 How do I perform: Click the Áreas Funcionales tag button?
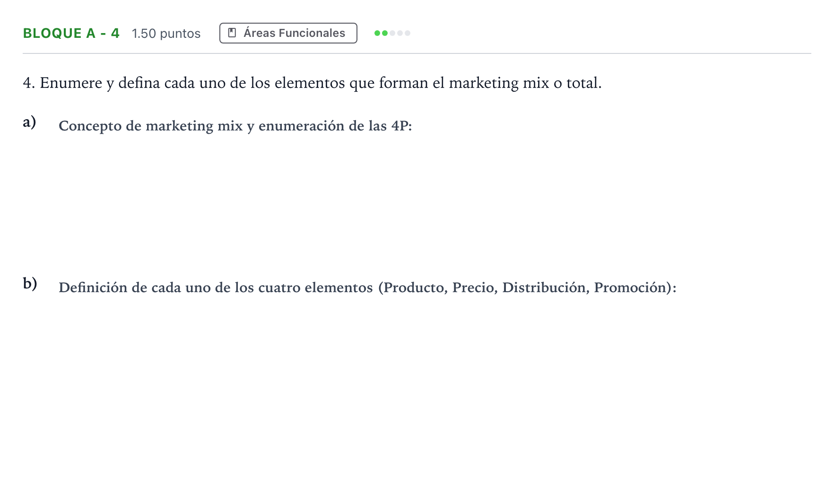point(288,33)
